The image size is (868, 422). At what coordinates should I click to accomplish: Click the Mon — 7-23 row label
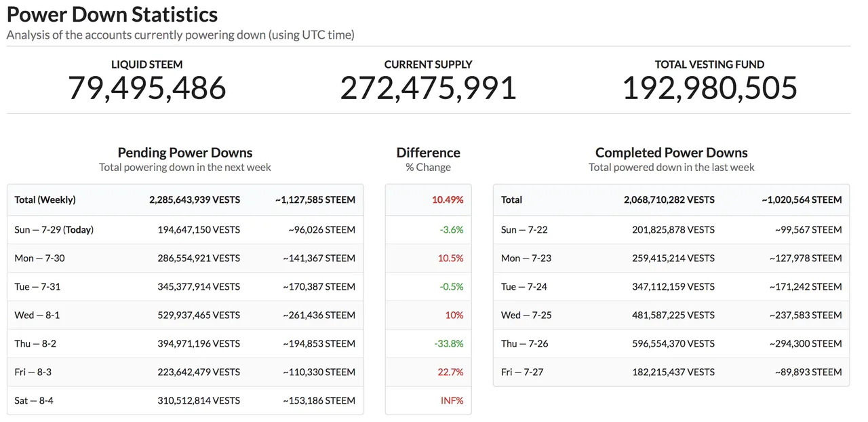click(526, 258)
